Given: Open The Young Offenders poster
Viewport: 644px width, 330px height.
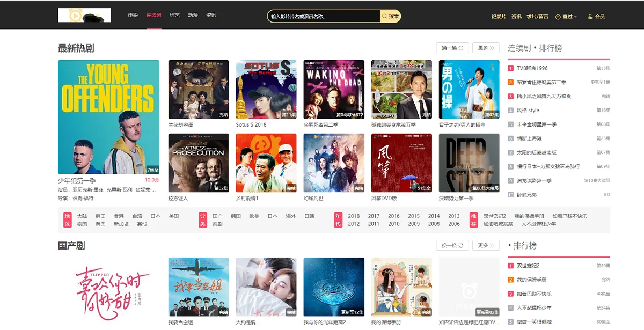Looking at the screenshot, I should pos(108,117).
